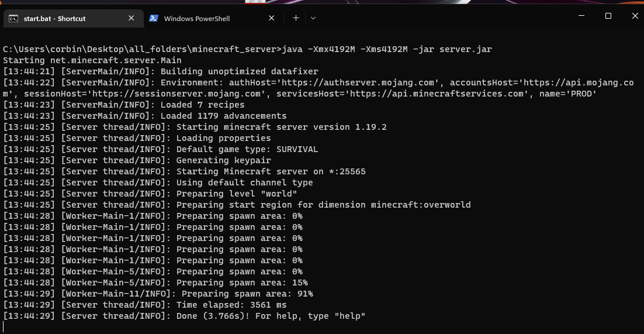644x334 pixels.
Task: Minimize the terminal window
Action: (581, 16)
